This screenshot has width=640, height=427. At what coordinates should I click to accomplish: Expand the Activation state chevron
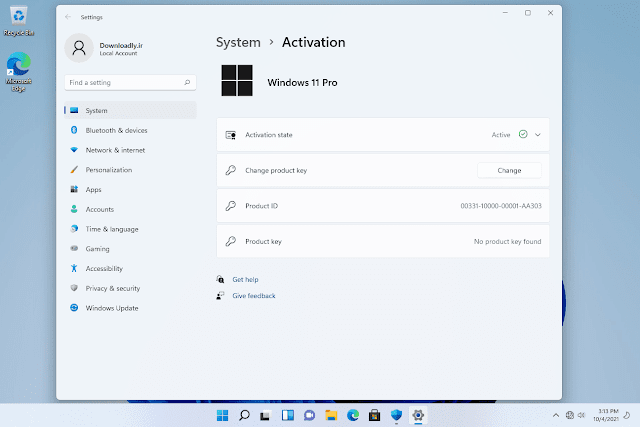[538, 135]
